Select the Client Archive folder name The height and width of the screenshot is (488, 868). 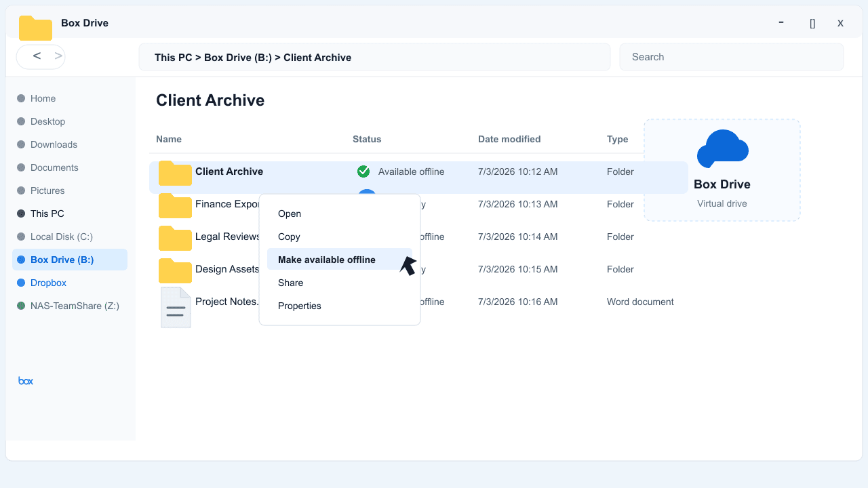[x=229, y=171]
